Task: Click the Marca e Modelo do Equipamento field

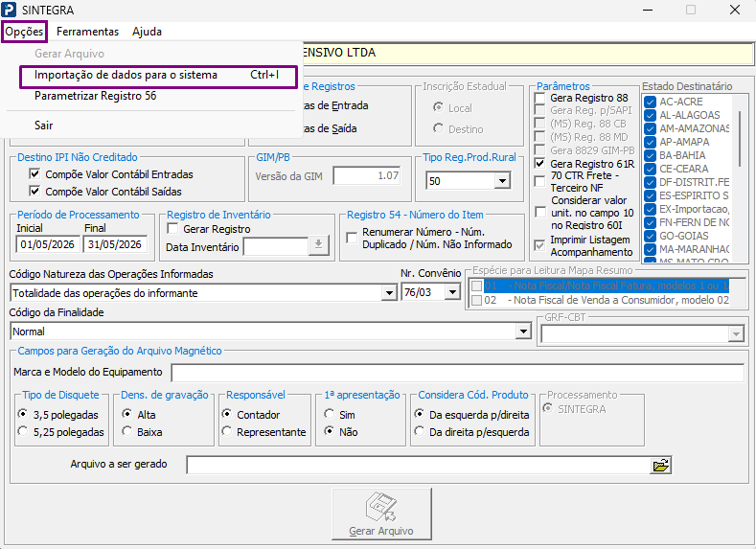Action: click(458, 373)
